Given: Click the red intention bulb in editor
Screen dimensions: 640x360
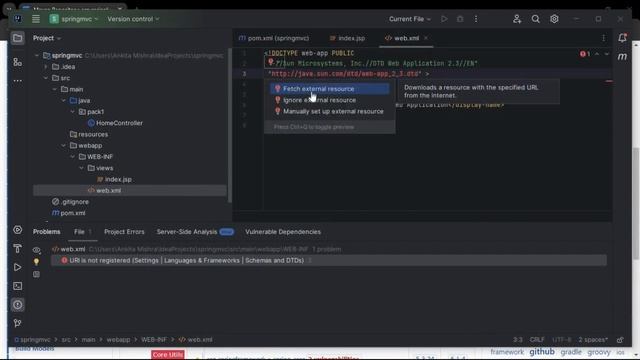Looking at the screenshot, I should tap(271, 62).
